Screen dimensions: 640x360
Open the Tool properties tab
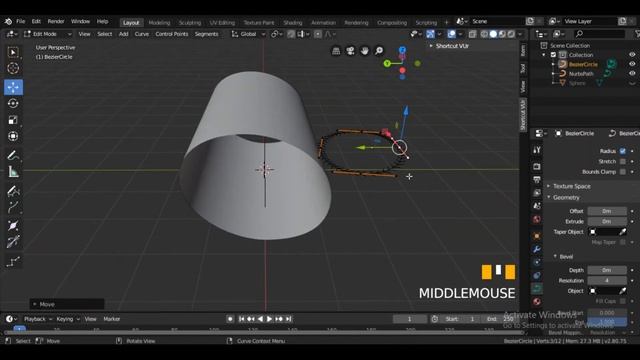coord(537,150)
